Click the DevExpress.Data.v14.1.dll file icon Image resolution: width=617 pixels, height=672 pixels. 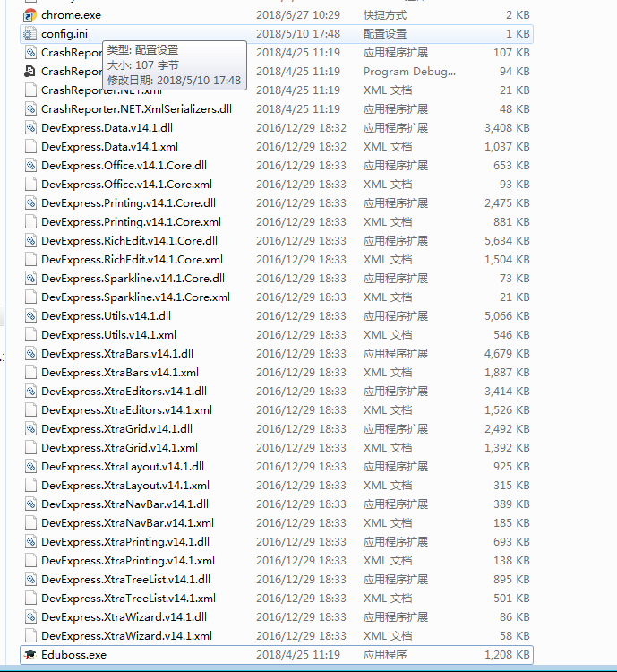click(x=30, y=128)
